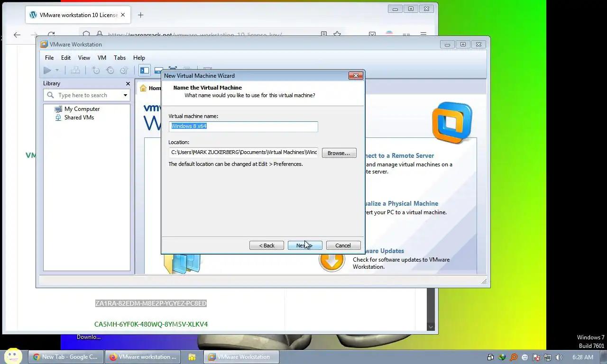Click the network tray icon
Viewport: 607px width, 364px height.
coord(548,357)
